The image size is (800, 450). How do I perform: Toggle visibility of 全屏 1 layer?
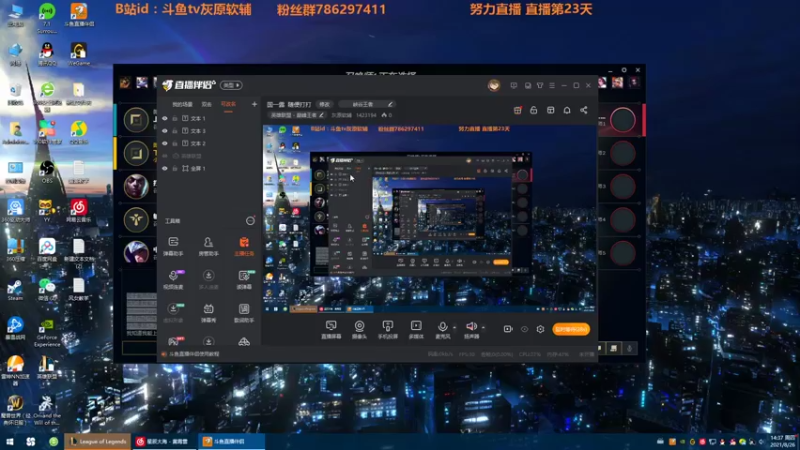[x=165, y=168]
